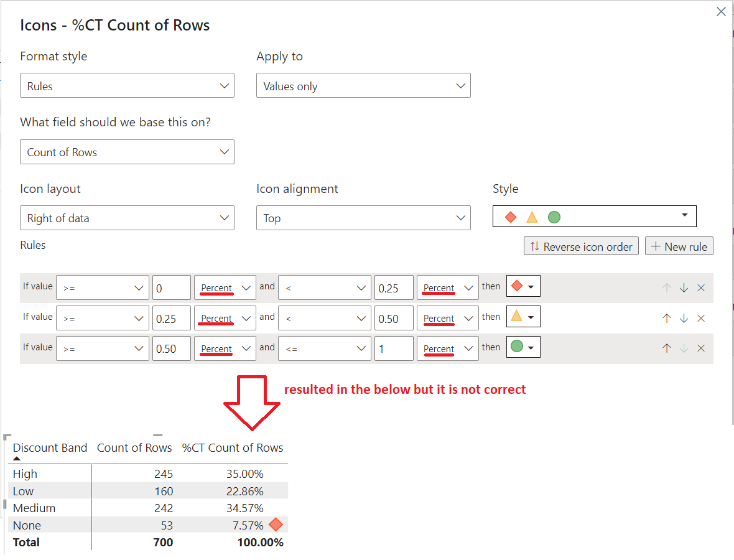Open third rule's maximum Percent unit dropdown

coord(447,348)
